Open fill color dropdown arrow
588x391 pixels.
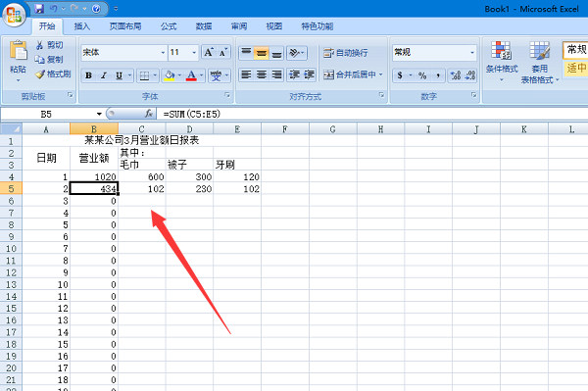click(x=179, y=75)
